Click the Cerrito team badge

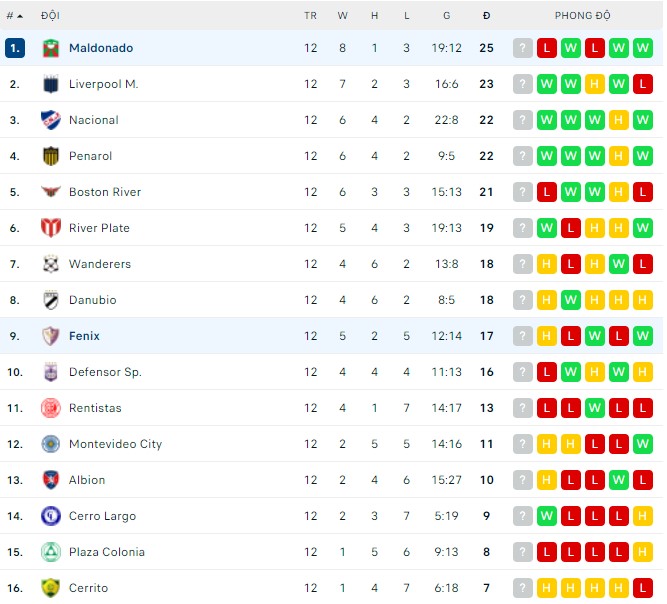(x=51, y=588)
